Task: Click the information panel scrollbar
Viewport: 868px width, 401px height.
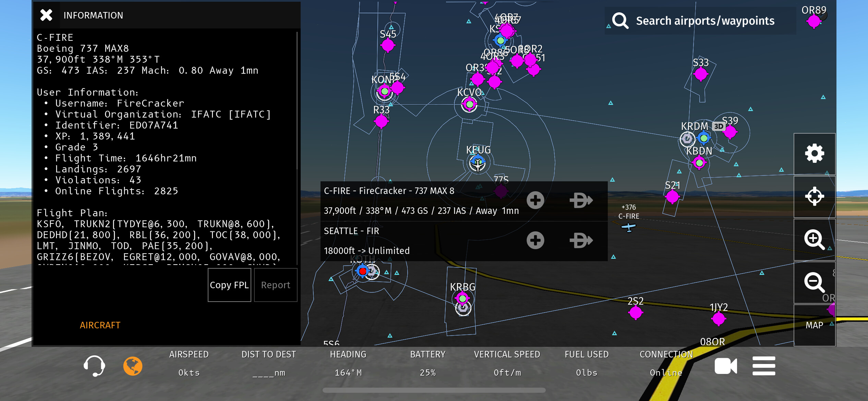Action: point(297,101)
